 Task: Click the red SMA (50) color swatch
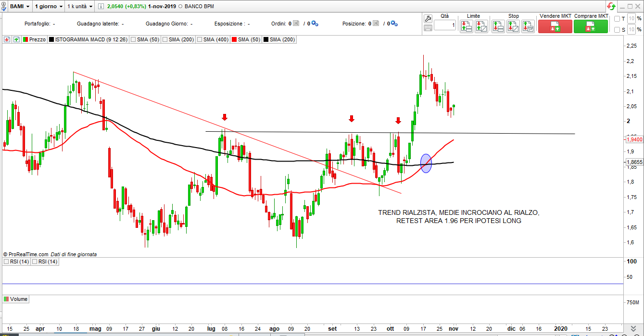tap(235, 39)
